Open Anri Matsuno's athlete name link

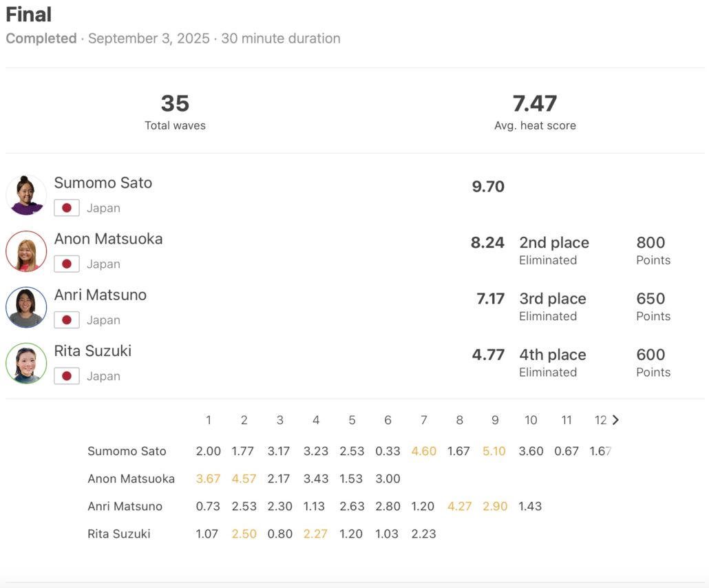(x=100, y=295)
